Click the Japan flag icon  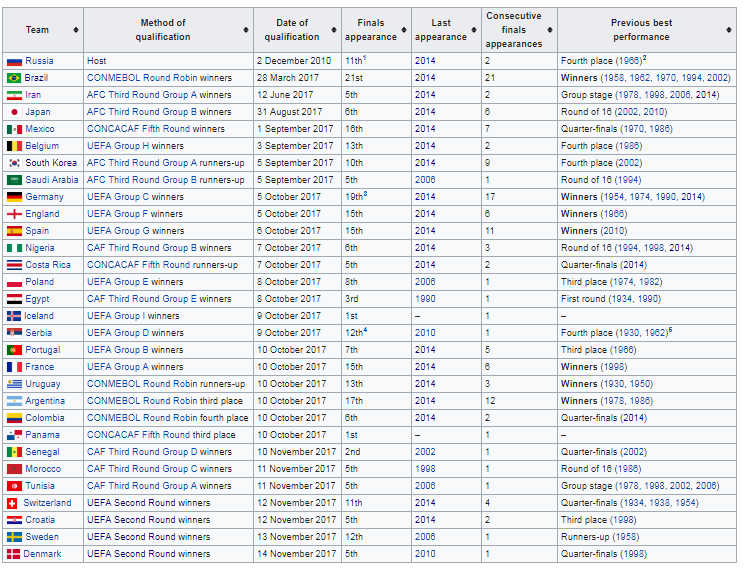pos(14,112)
